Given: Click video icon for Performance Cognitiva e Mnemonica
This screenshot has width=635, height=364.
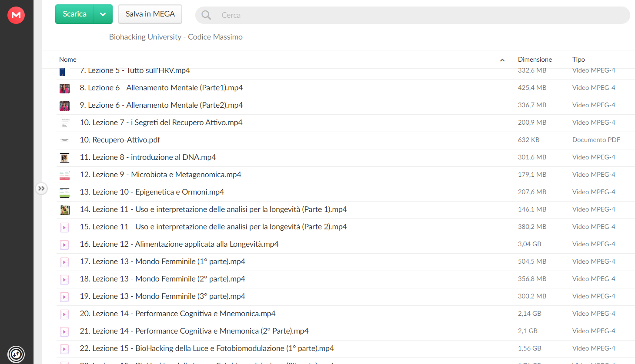Looking at the screenshot, I should [x=64, y=314].
